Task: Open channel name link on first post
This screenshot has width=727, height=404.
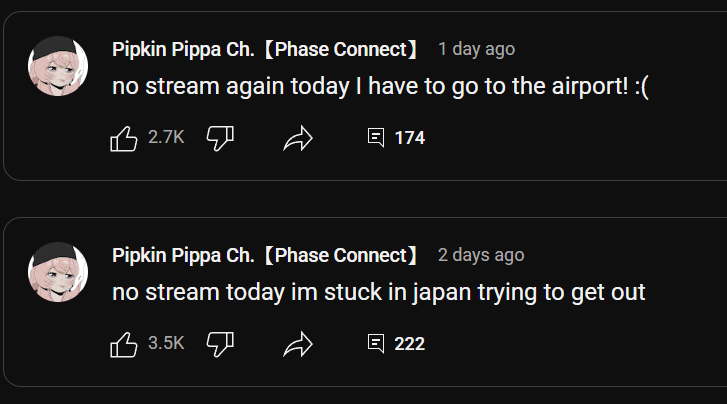Action: pos(265,49)
